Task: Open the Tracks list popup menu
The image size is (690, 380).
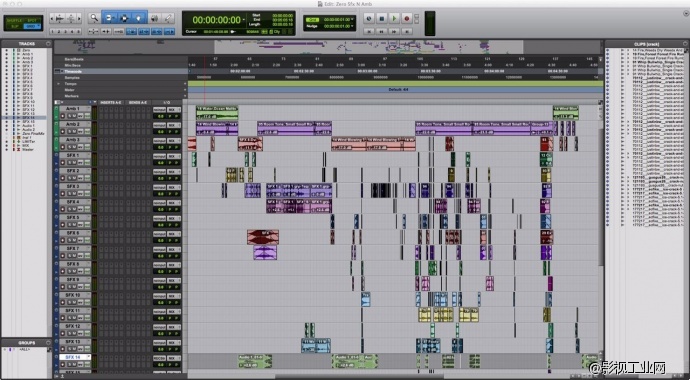Action: pyautogui.click(x=48, y=44)
